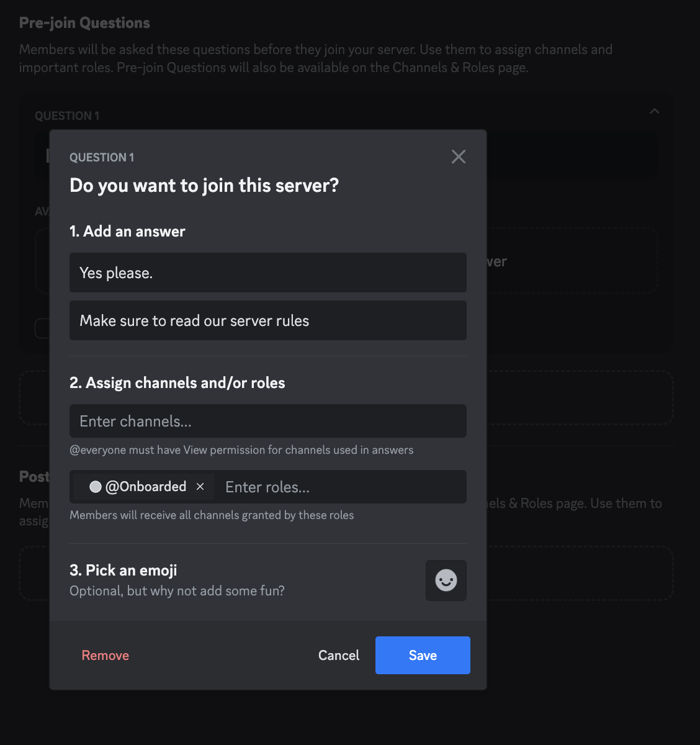The width and height of the screenshot is (700, 745).
Task: Click the red Remove button
Action: pos(105,656)
